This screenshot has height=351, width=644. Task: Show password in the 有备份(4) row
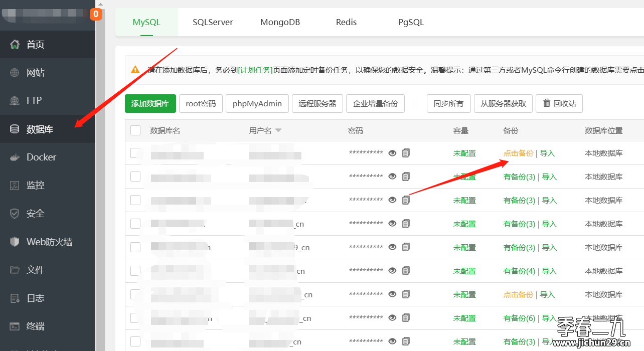click(x=392, y=271)
